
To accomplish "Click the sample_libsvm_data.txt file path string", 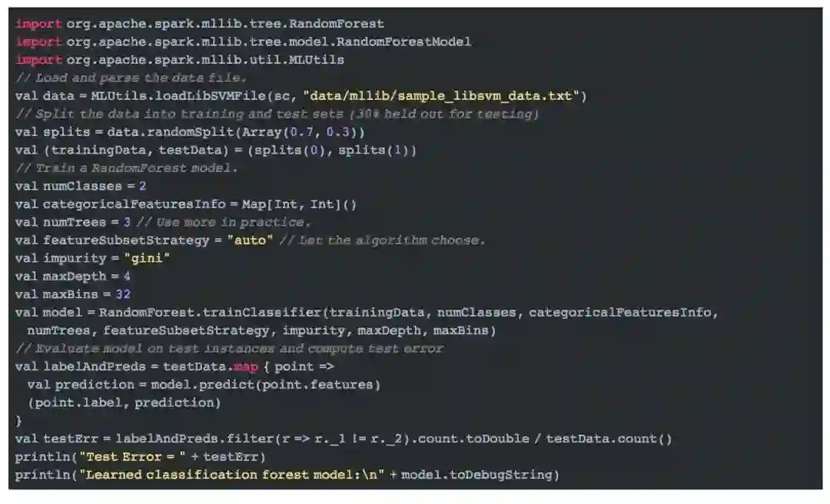I will pos(445,96).
